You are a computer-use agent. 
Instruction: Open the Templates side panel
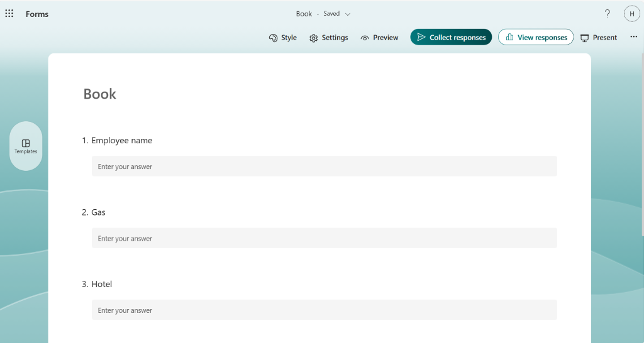click(26, 146)
